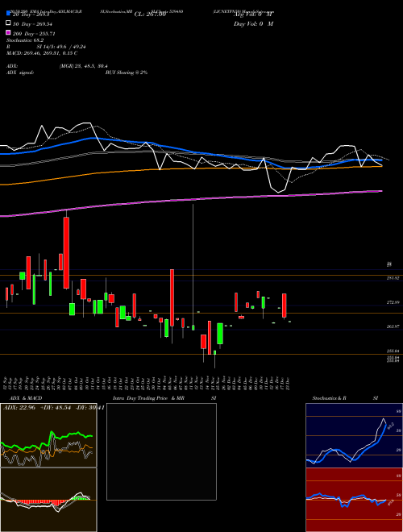
Task: Click the 'SI 14/3: 49.6 / 49.24' value
Action: click(x=61, y=47)
